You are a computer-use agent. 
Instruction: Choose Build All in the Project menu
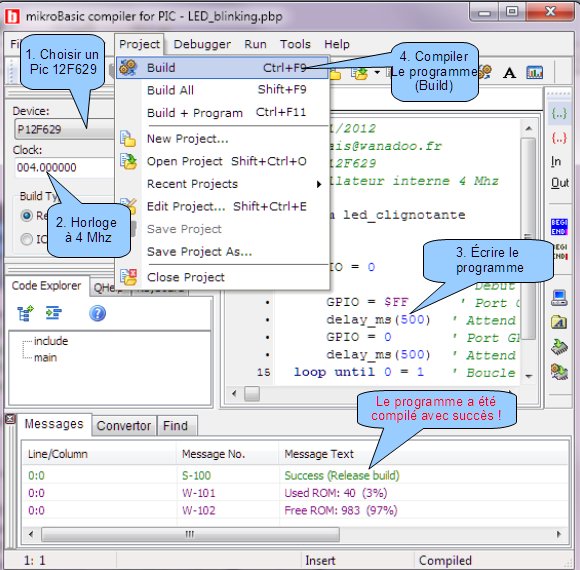pos(222,90)
